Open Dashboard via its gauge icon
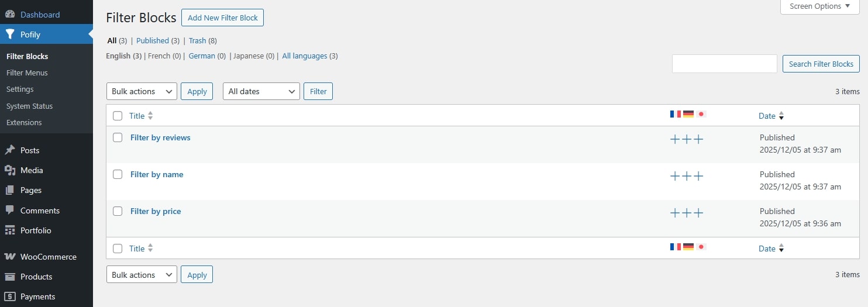The height and width of the screenshot is (307, 868). 10,15
